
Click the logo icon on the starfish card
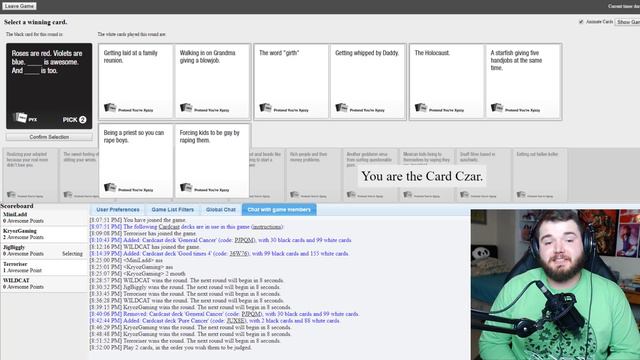(x=497, y=108)
